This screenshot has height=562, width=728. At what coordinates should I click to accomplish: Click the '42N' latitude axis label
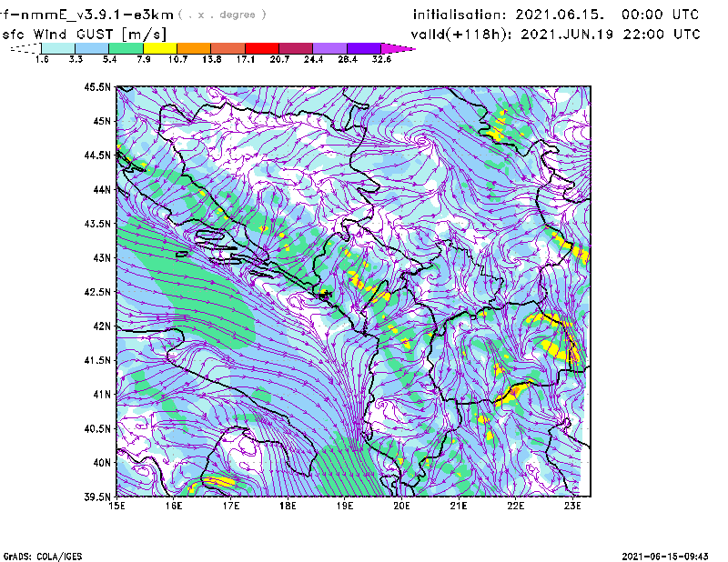pos(102,326)
